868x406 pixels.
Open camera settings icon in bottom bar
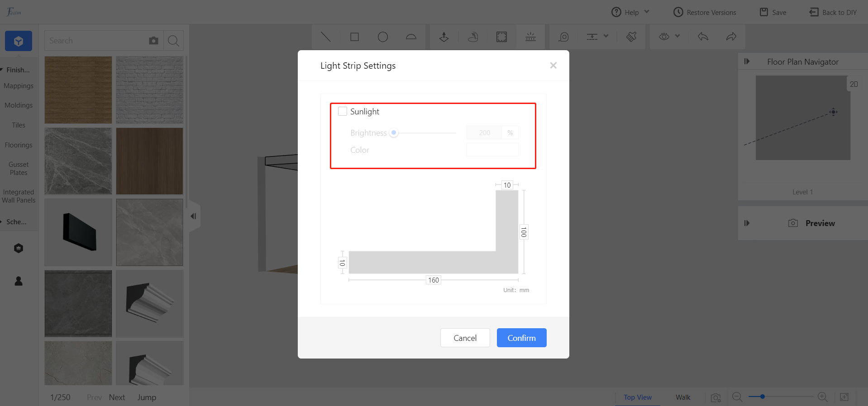tap(715, 397)
